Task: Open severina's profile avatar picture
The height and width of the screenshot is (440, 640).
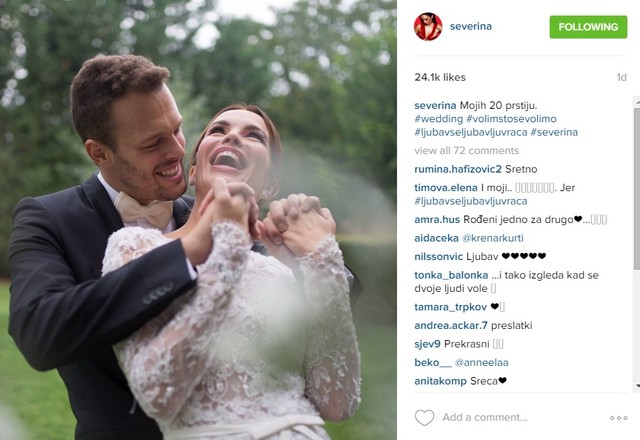Action: point(428,27)
